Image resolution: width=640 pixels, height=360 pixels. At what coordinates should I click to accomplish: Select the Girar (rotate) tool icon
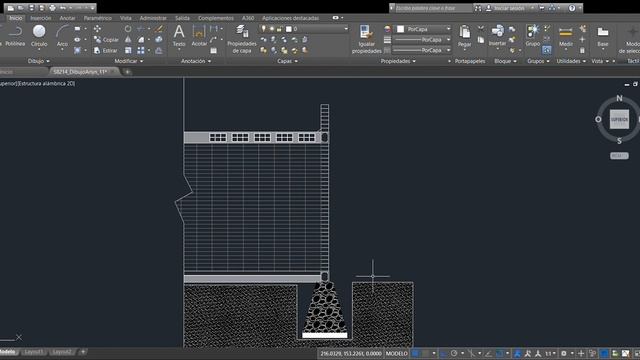(128, 29)
